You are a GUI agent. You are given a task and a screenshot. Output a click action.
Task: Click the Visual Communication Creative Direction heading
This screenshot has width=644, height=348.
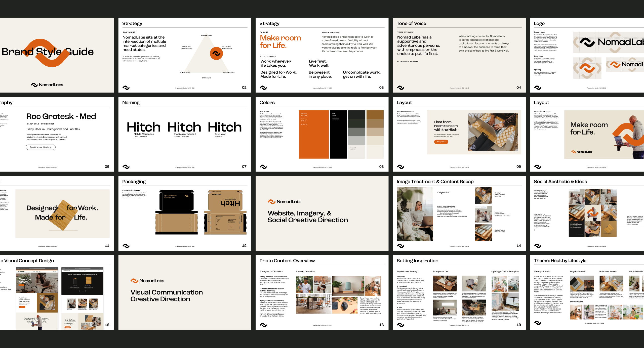click(x=167, y=296)
